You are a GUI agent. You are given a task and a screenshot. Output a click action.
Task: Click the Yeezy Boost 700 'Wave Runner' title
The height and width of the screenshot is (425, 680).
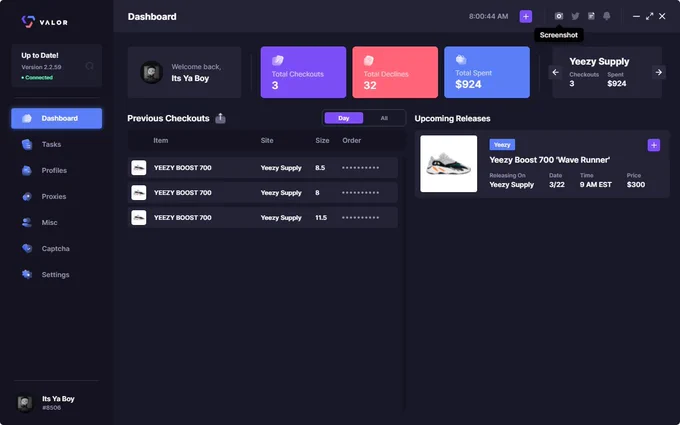pyautogui.click(x=549, y=160)
